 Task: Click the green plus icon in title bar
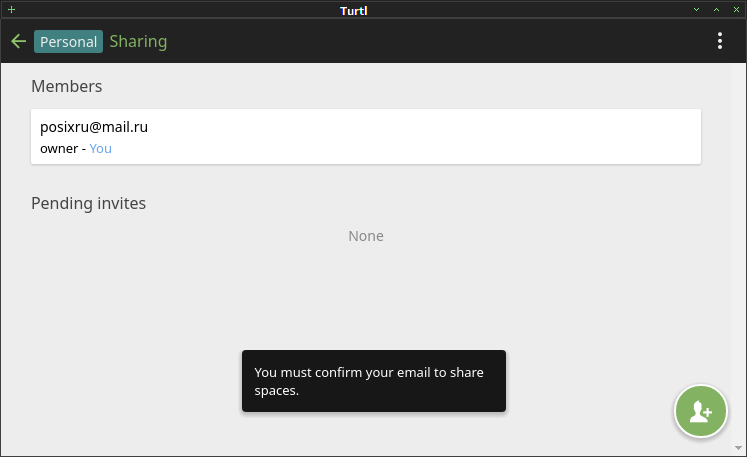(11, 10)
